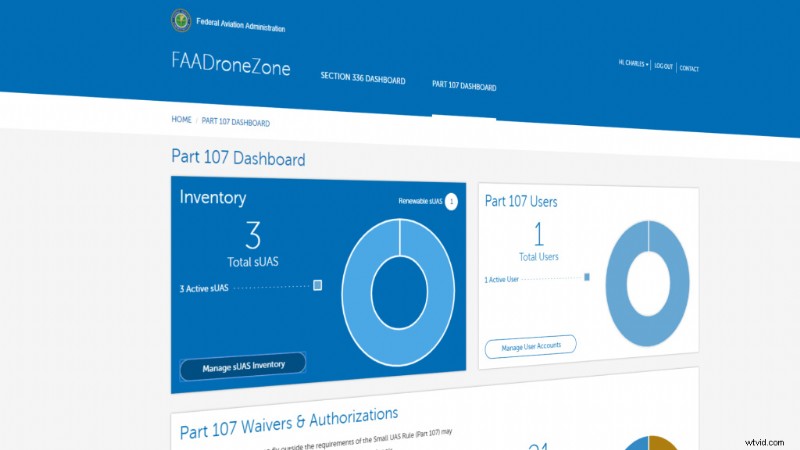Click the 1 Active User legend square

(x=587, y=277)
